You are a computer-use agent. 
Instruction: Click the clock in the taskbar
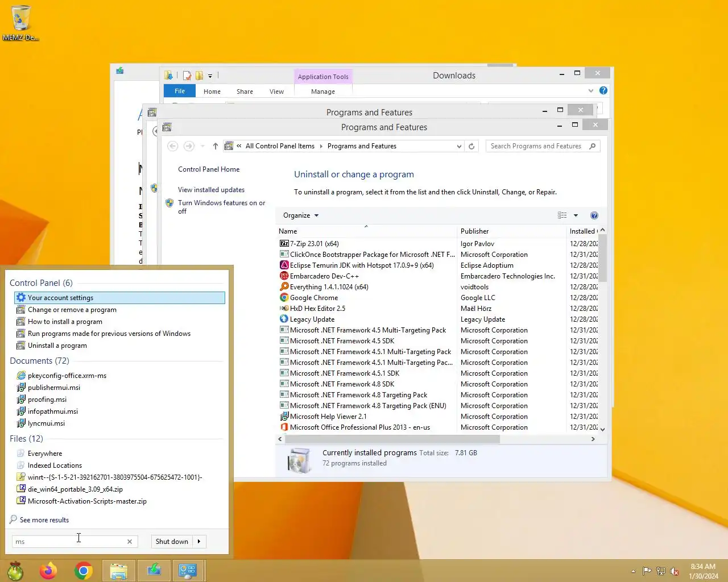click(x=704, y=571)
